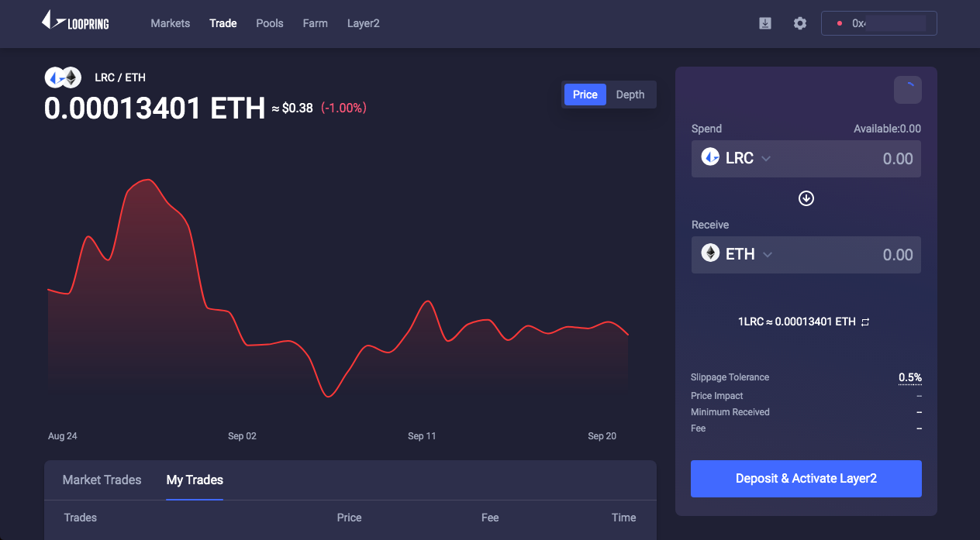Click the Sep 11 axis label

422,436
